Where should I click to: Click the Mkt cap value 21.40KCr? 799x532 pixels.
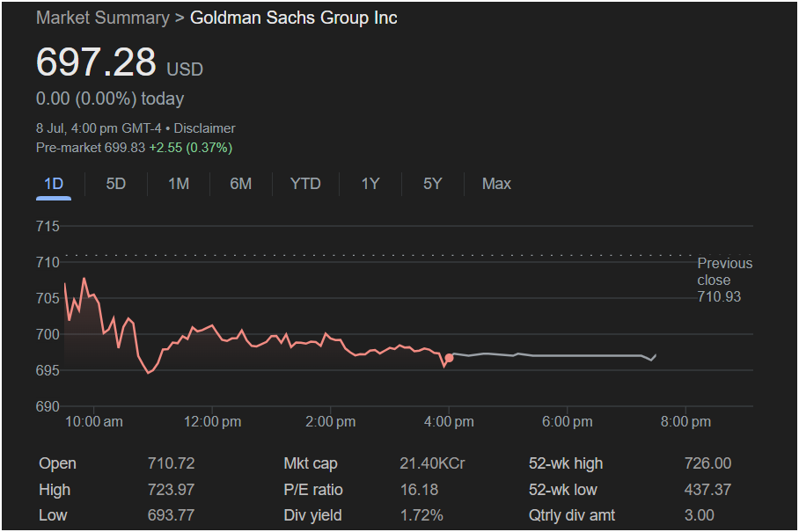tap(432, 463)
